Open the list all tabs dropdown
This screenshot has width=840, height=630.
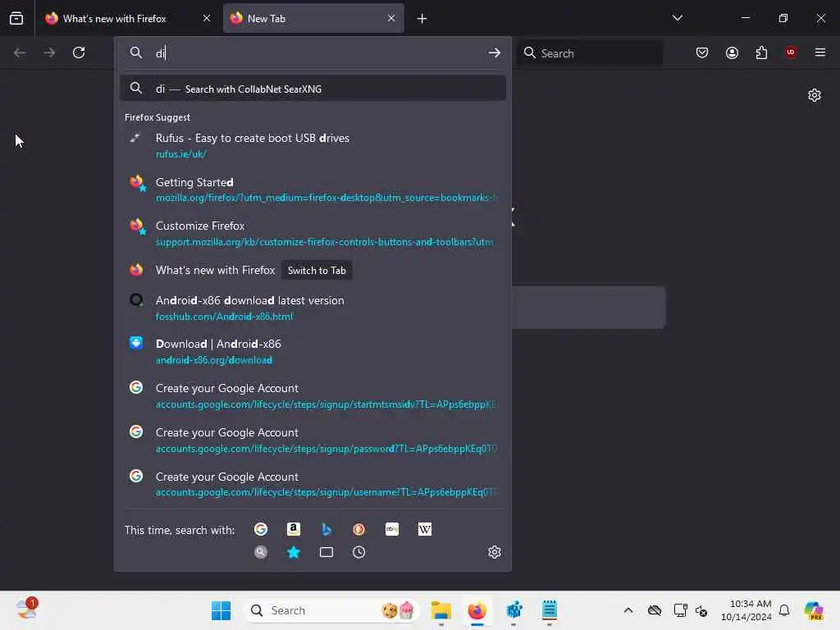[677, 18]
